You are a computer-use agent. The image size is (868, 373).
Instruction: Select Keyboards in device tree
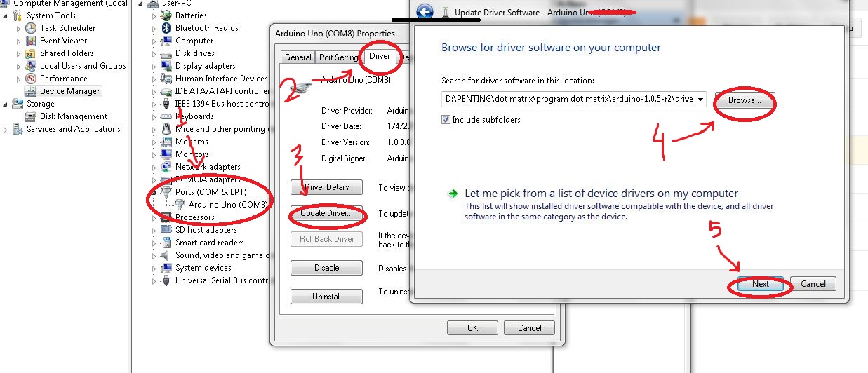[194, 116]
